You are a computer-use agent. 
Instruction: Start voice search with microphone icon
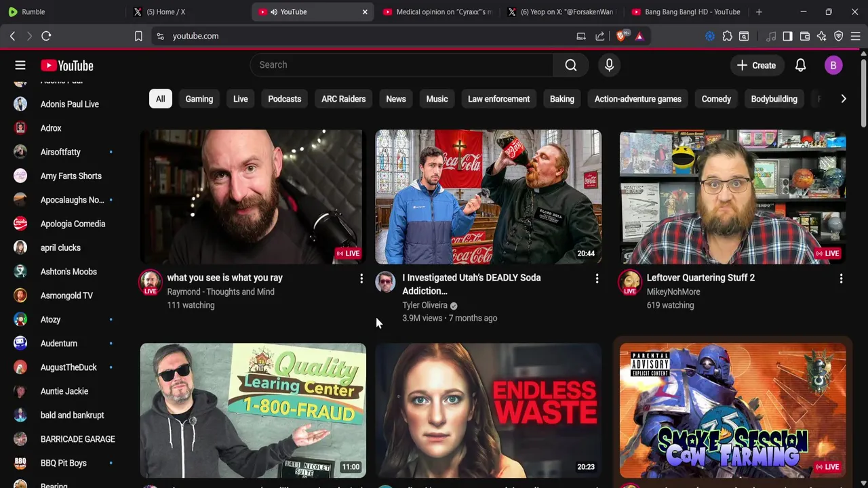(609, 65)
